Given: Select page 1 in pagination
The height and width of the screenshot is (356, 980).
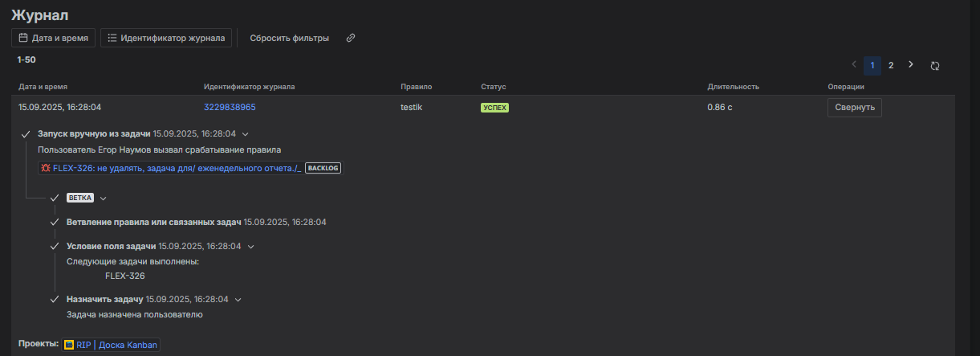Looking at the screenshot, I should [872, 66].
